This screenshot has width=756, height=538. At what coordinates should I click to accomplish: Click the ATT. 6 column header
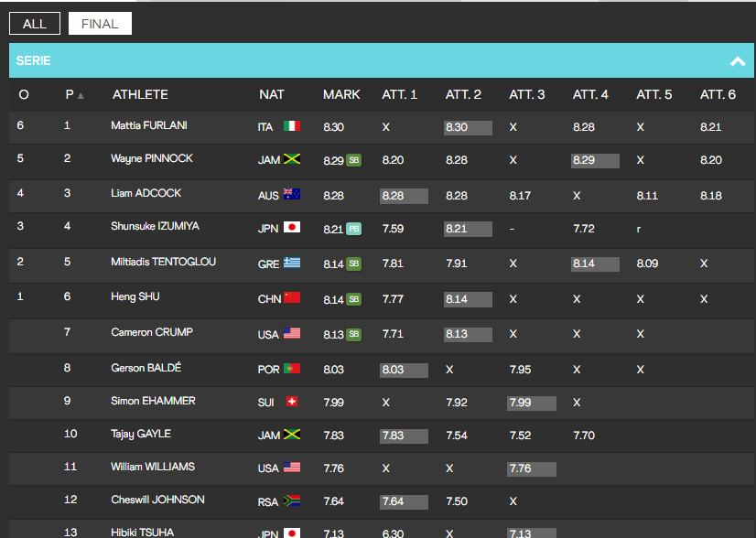click(718, 94)
